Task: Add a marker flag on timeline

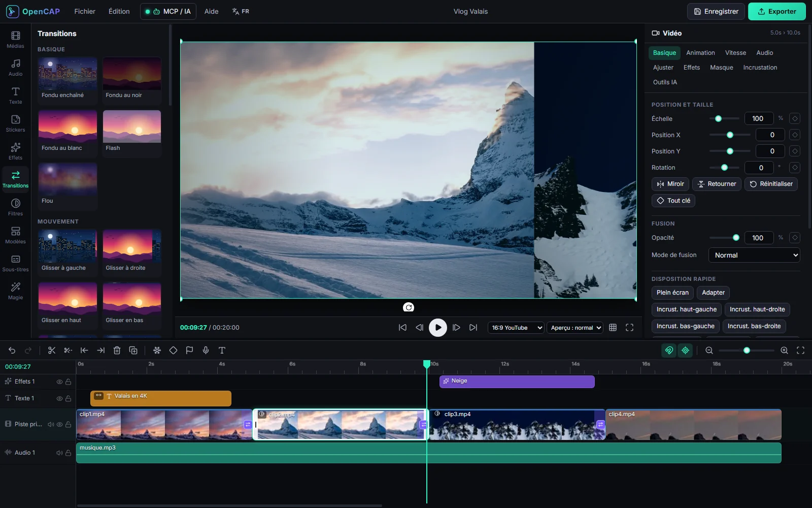Action: tap(189, 351)
